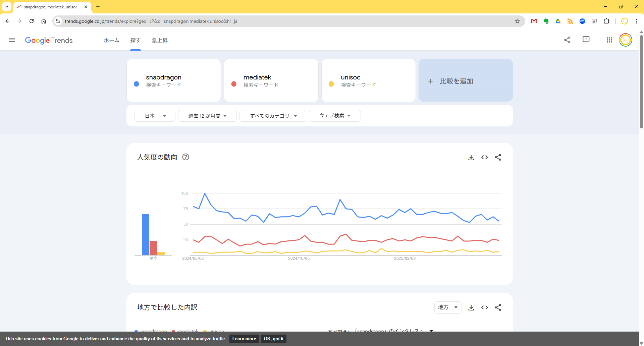Bookmark this page with star icon
Screen dimensions: 644x346
(x=517, y=21)
